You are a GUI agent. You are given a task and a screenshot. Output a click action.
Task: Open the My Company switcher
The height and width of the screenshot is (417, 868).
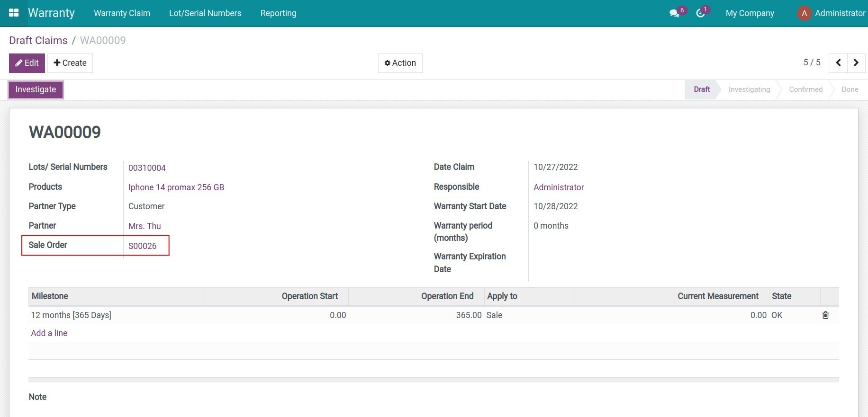(750, 13)
